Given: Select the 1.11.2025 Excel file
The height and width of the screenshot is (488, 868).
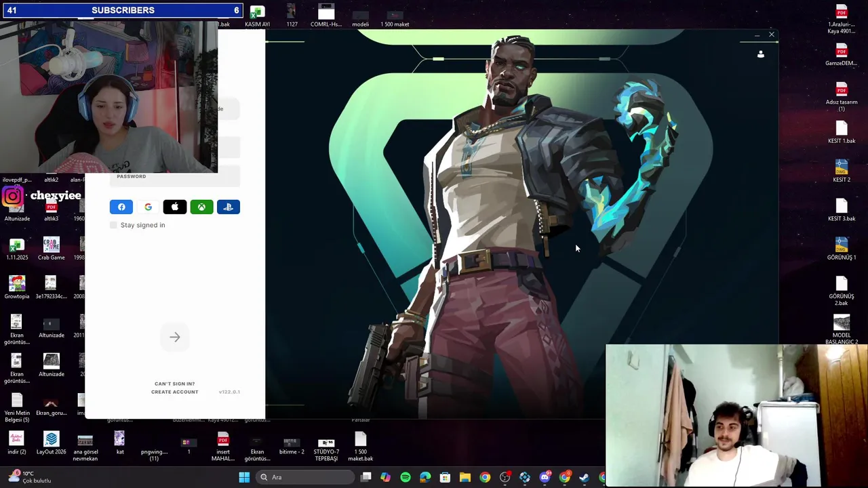Looking at the screenshot, I should click(17, 249).
